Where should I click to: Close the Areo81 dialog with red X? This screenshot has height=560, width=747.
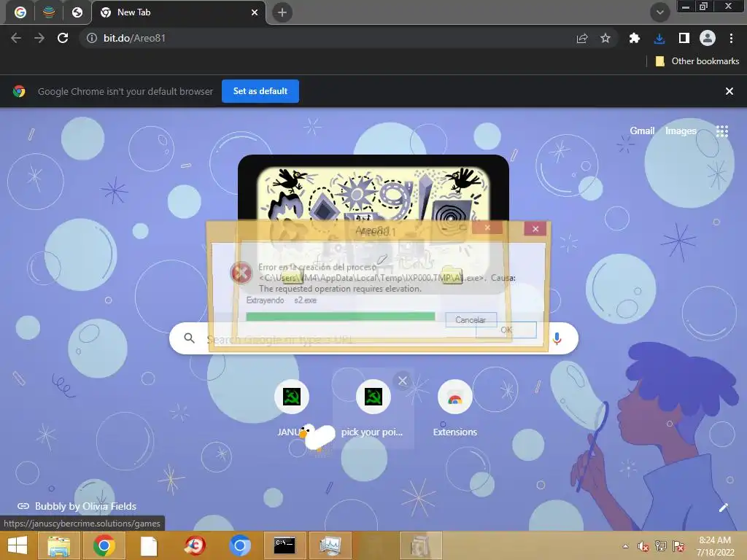(535, 228)
